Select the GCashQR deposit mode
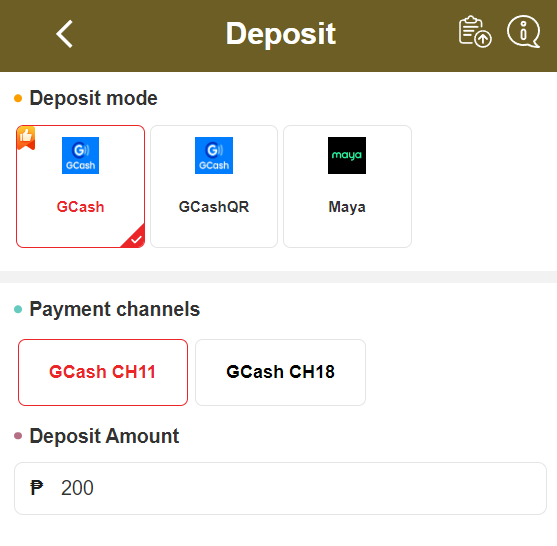 (214, 186)
